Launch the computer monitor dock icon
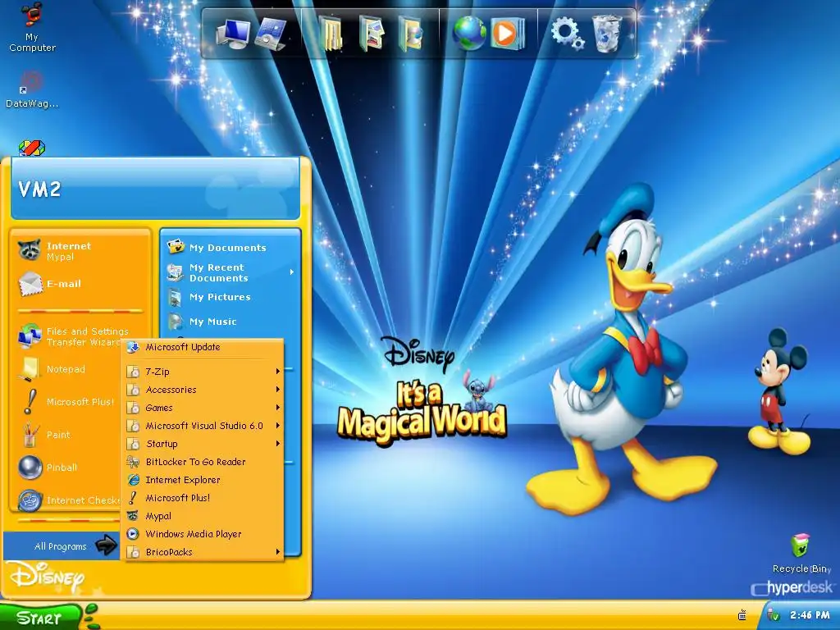The width and height of the screenshot is (840, 630). 232,34
